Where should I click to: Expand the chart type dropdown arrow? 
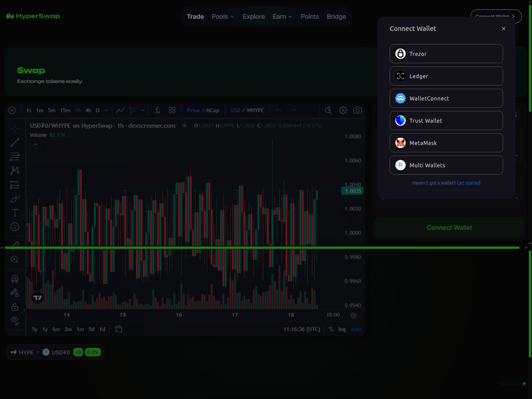click(143, 110)
